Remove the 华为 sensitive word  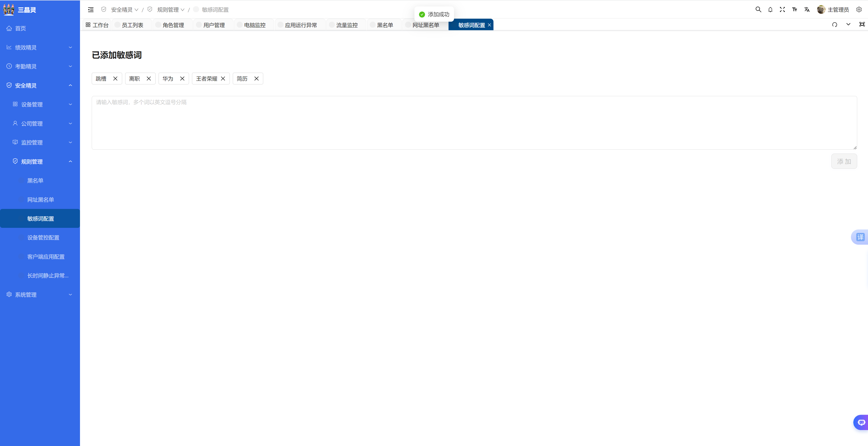182,79
